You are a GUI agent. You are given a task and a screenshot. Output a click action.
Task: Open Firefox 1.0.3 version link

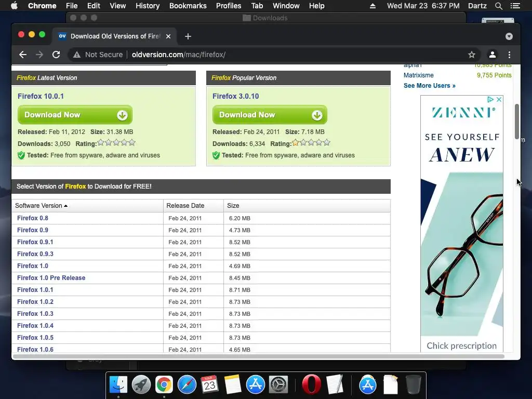tap(35, 314)
